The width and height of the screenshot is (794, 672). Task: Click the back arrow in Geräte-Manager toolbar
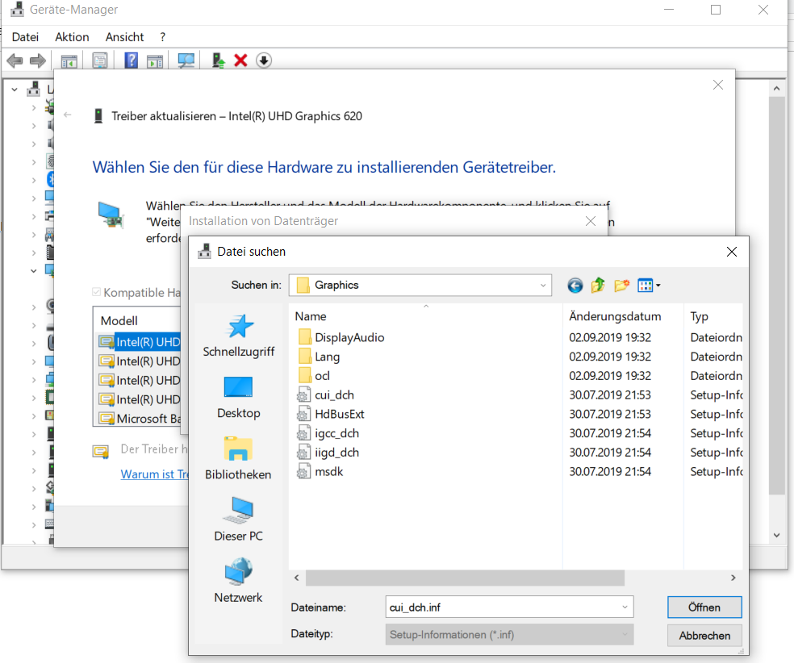15,61
